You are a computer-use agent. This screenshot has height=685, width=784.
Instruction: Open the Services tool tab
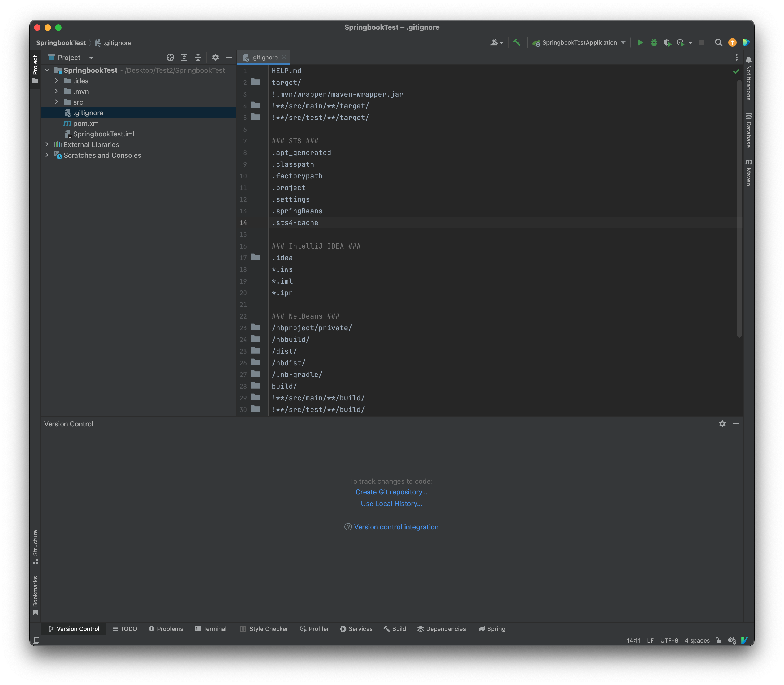356,629
